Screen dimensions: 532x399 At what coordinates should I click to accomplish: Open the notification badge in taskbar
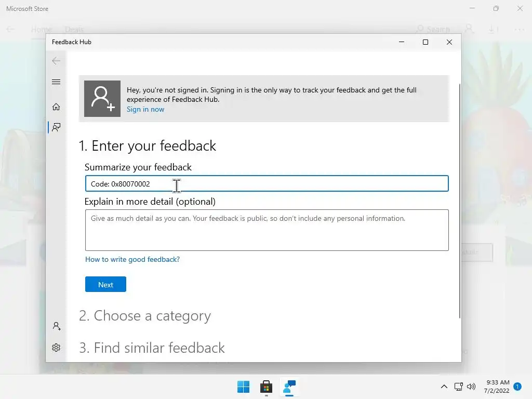coord(517,387)
